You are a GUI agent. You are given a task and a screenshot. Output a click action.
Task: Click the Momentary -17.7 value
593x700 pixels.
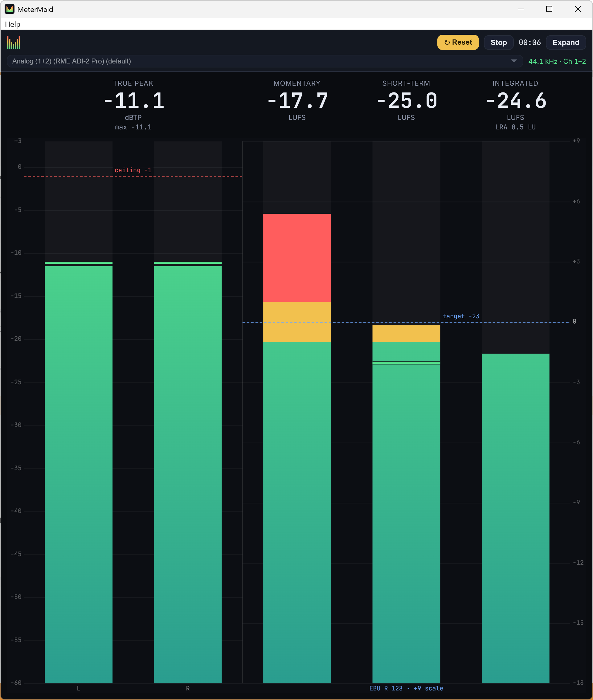tap(297, 100)
